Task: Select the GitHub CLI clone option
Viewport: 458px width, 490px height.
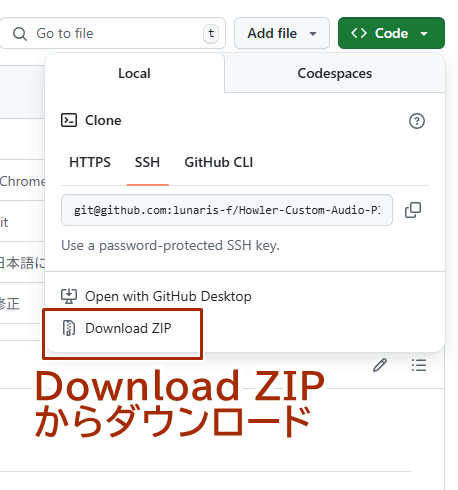Action: click(219, 163)
